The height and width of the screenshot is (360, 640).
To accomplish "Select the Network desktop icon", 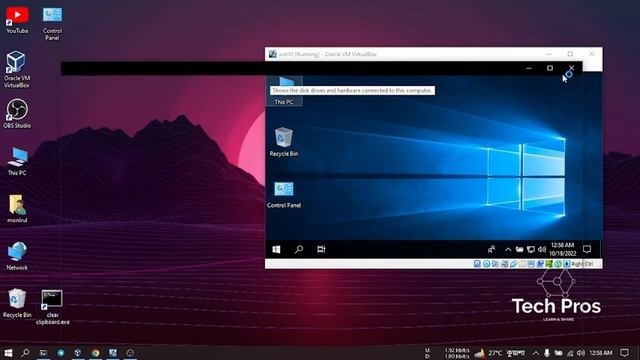I will (x=17, y=256).
